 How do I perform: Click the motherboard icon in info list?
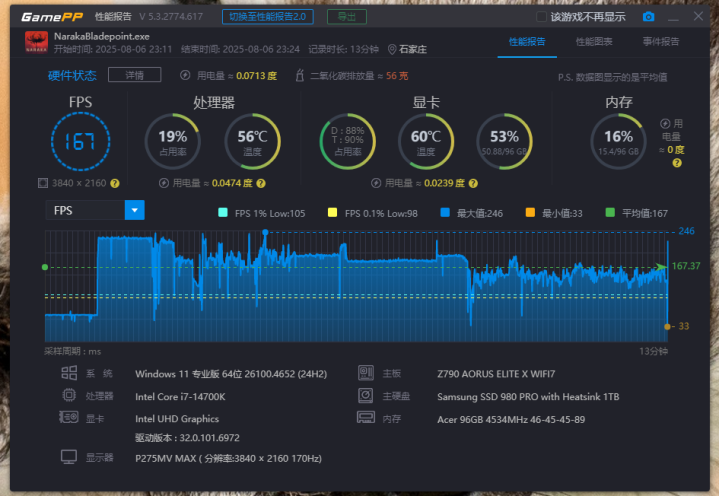365,373
